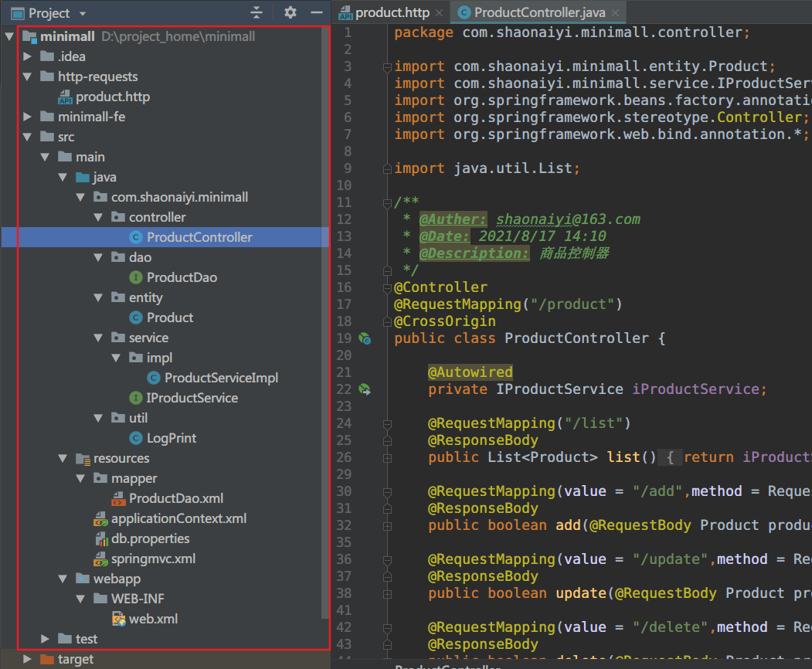Screen dimensions: 812x669
Task: Expand the test folder
Action: pyautogui.click(x=45, y=639)
